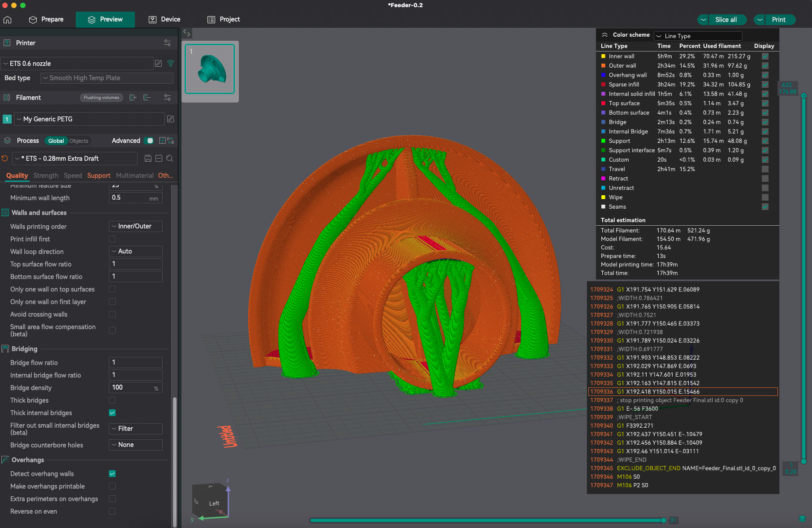Enable Print infill first

coord(112,239)
